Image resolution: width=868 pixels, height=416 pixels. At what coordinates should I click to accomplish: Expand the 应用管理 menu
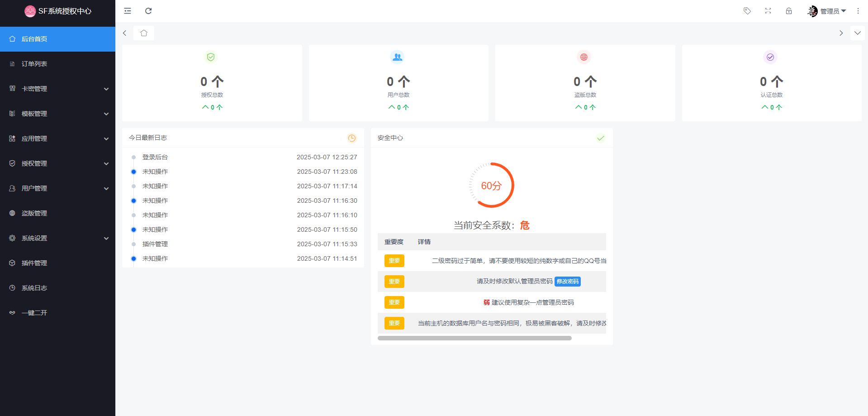57,139
